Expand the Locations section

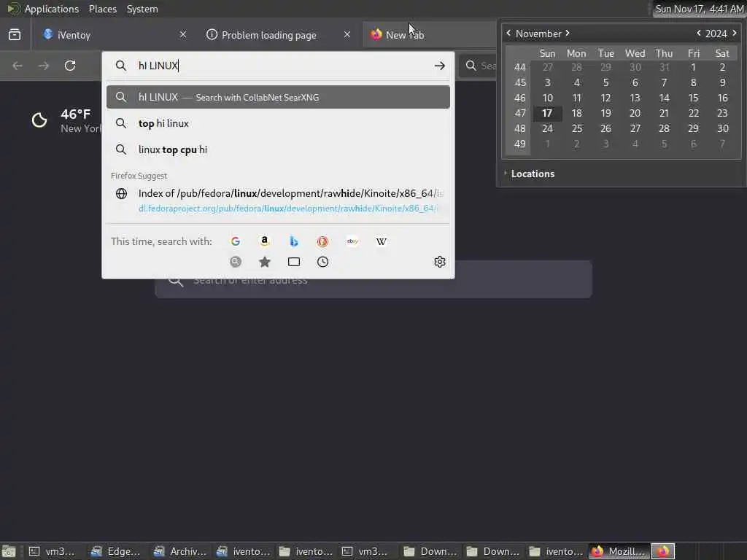[533, 174]
